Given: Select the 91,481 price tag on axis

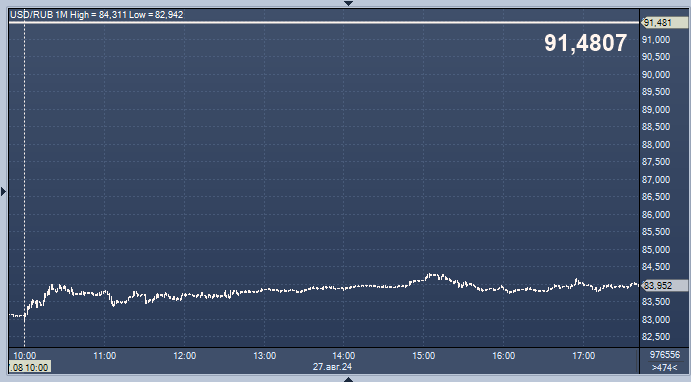Looking at the screenshot, I should coord(664,22).
